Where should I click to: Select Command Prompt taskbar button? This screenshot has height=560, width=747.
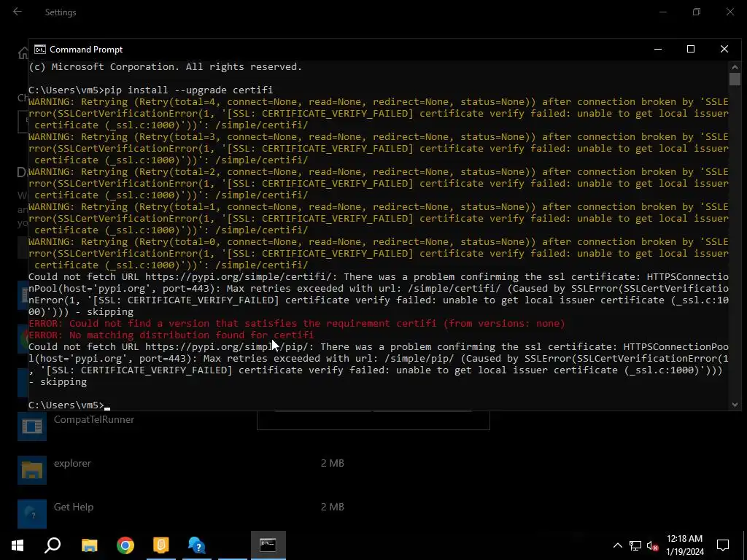coord(268,545)
